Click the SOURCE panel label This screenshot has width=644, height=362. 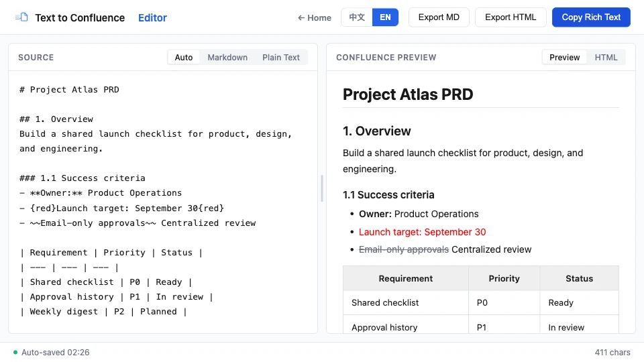pyautogui.click(x=36, y=58)
